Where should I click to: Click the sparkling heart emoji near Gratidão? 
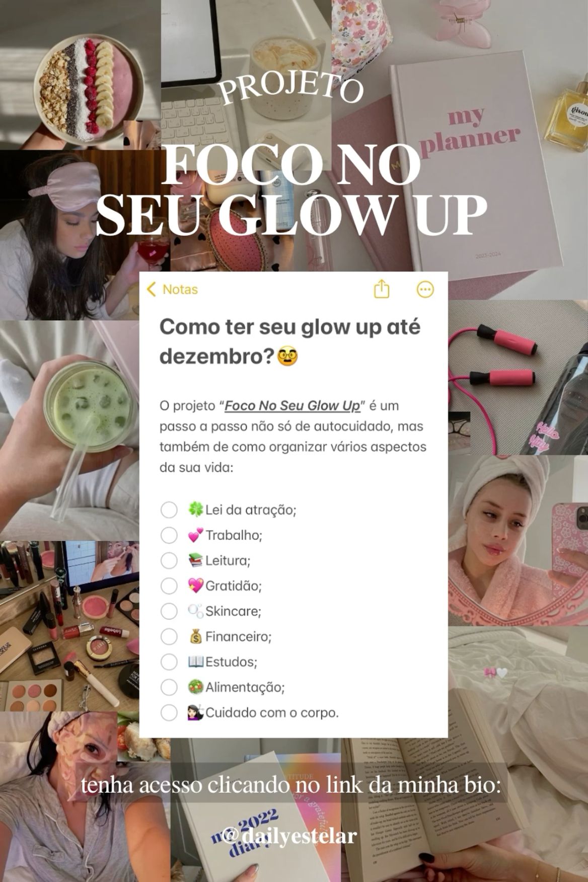click(x=195, y=586)
